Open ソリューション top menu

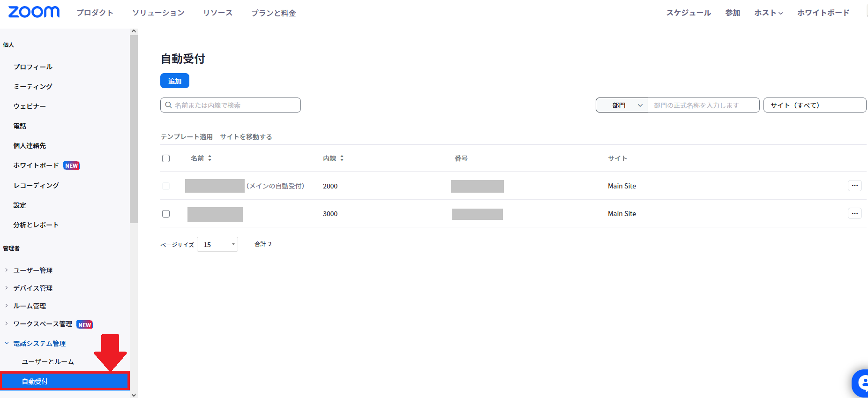(158, 13)
